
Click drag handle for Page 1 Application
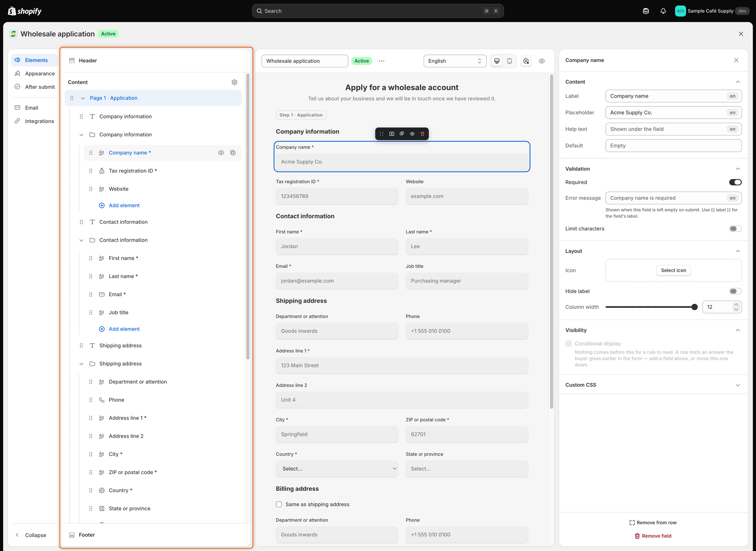pos(72,98)
